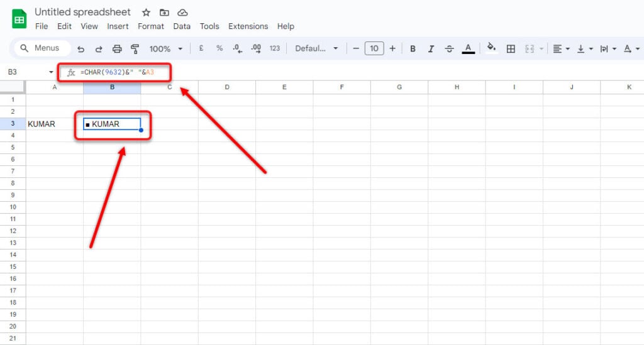Activate the Paint format tool
The height and width of the screenshot is (345, 644).
pyautogui.click(x=135, y=49)
